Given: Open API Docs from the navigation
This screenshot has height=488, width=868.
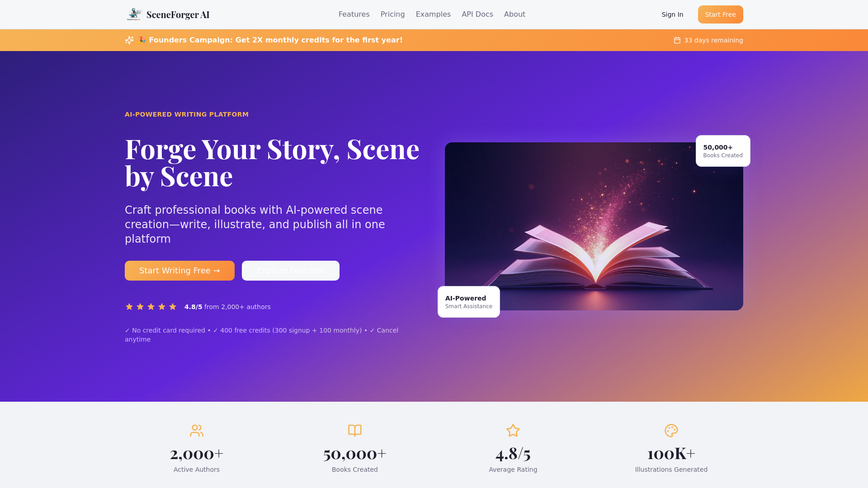Looking at the screenshot, I should coord(477,14).
